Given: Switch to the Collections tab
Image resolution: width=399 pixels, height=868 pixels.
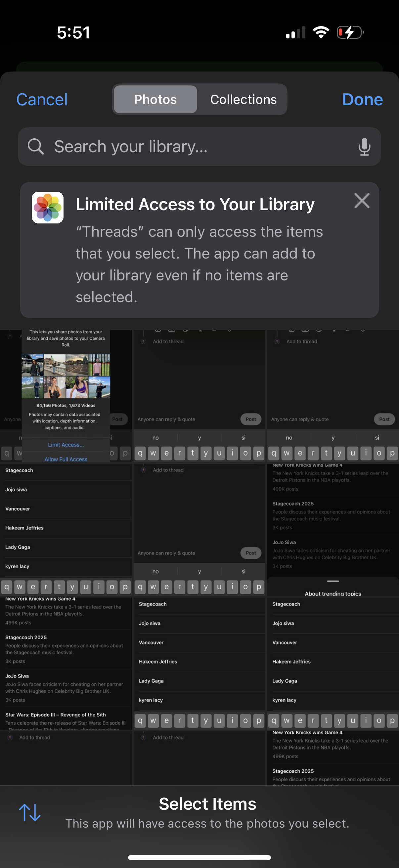Looking at the screenshot, I should point(243,99).
